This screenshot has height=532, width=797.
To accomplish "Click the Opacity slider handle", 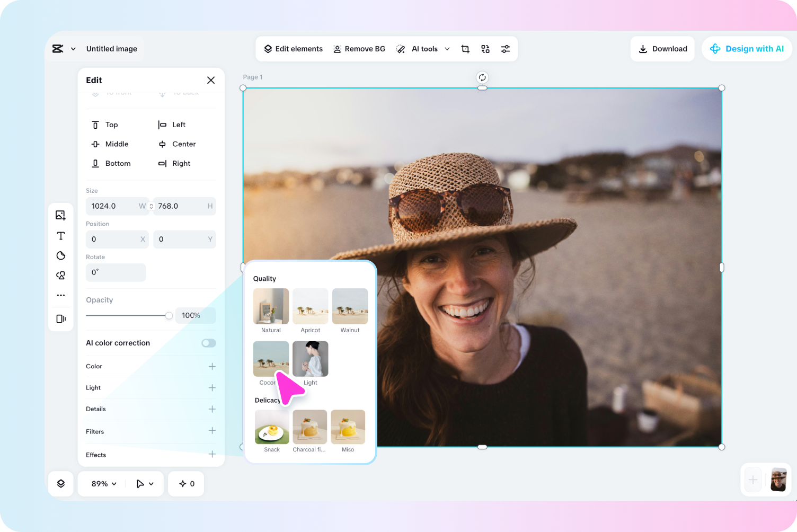I will click(169, 316).
